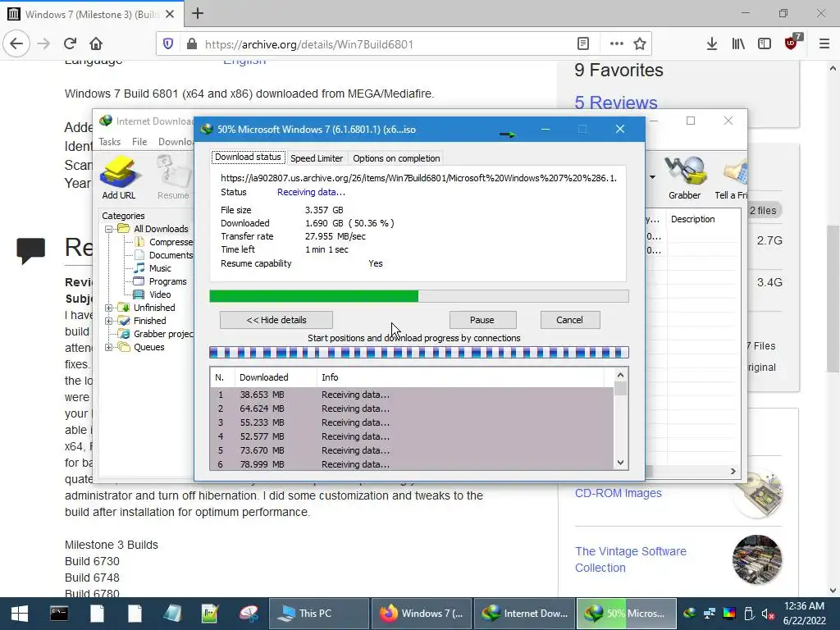Screen dimensions: 840x630
Task: Click IDM list horizontal scrollbar right arrow
Action: click(x=733, y=472)
